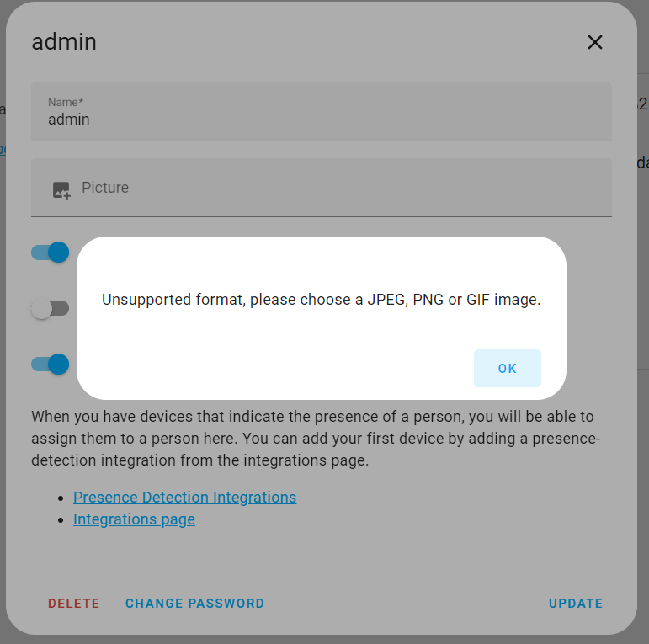Image resolution: width=649 pixels, height=644 pixels.
Task: Close the admin dialog with the X icon
Action: pyautogui.click(x=595, y=42)
